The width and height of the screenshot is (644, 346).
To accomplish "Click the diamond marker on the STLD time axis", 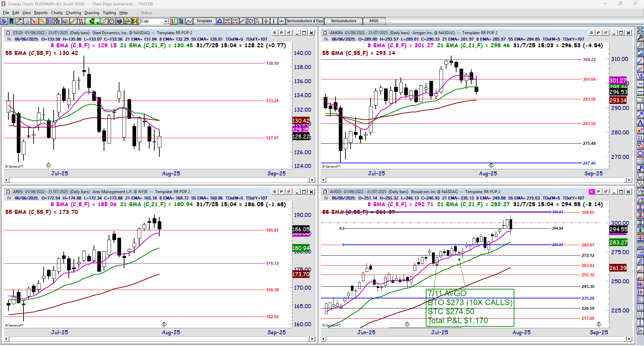I will [48, 165].
